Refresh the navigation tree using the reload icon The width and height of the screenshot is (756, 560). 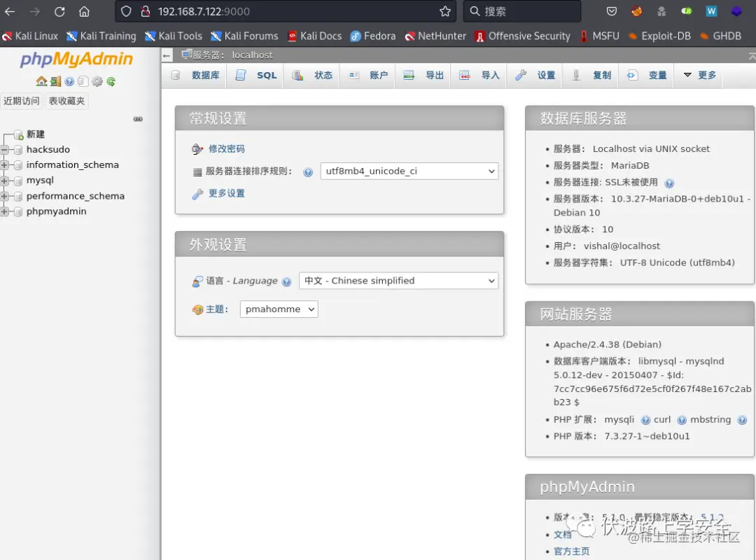coord(111,81)
